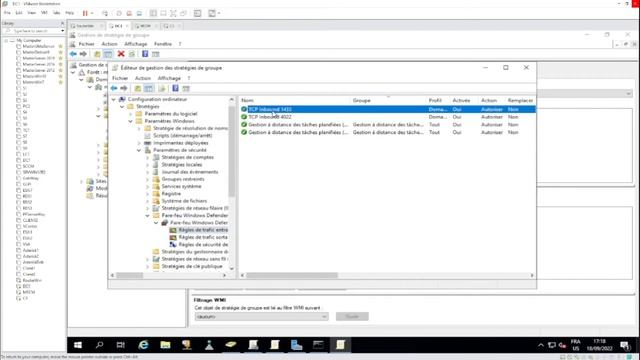Take a snapshot using VMware toolbar icon
Viewport: 640px width, 360px height.
pyautogui.click(x=119, y=13)
